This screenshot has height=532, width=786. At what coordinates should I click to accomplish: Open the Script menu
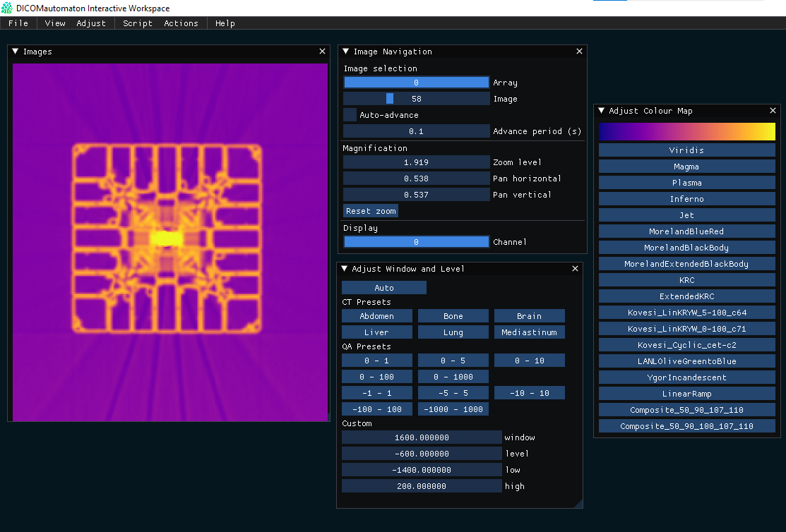pyautogui.click(x=137, y=23)
